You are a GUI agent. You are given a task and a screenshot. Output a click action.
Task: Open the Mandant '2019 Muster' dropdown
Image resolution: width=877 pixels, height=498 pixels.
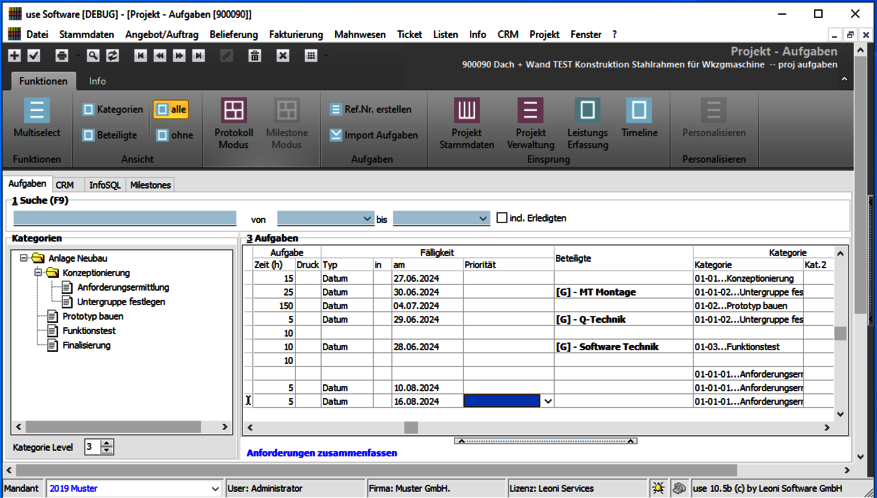(x=214, y=488)
